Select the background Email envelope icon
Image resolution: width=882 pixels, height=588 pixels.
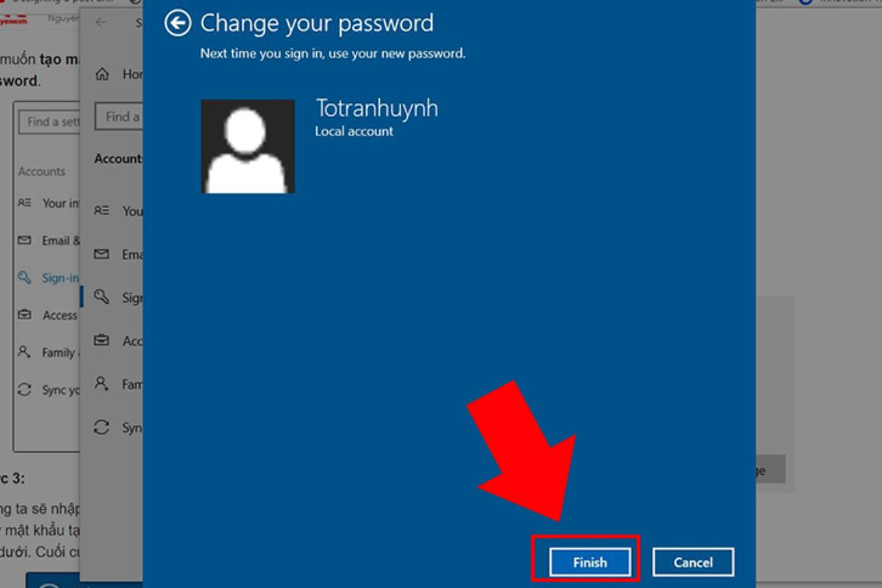click(x=25, y=240)
